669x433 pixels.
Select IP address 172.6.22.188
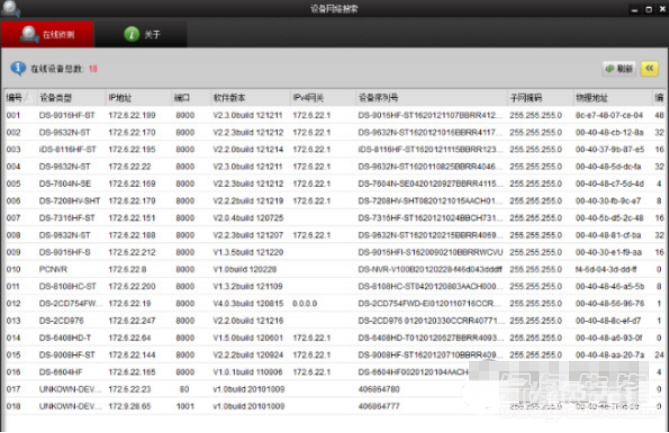[x=132, y=235]
